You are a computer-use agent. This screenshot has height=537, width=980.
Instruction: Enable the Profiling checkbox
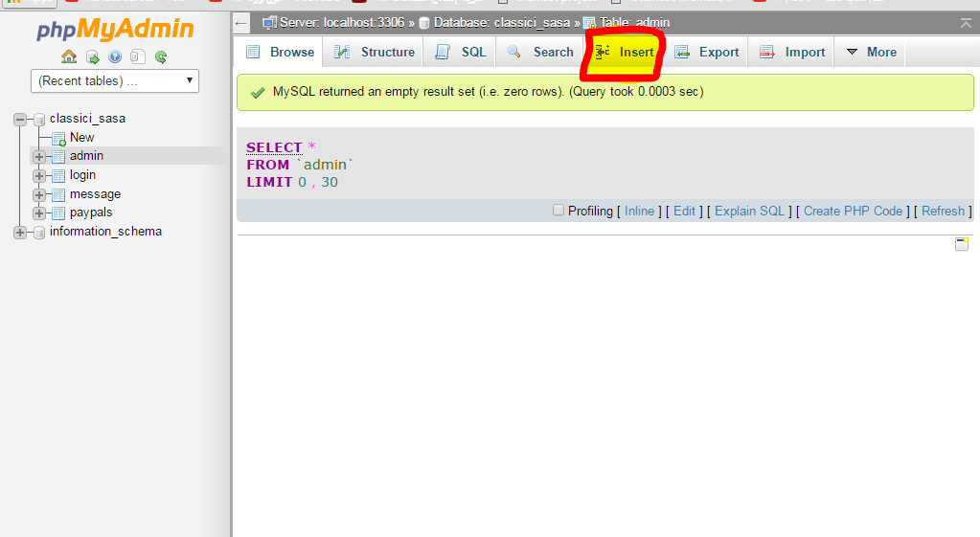point(558,210)
